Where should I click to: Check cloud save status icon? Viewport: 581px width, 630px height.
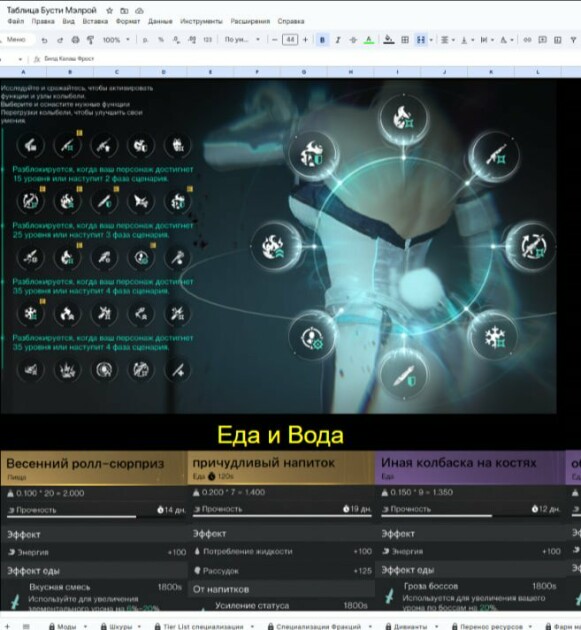[139, 10]
